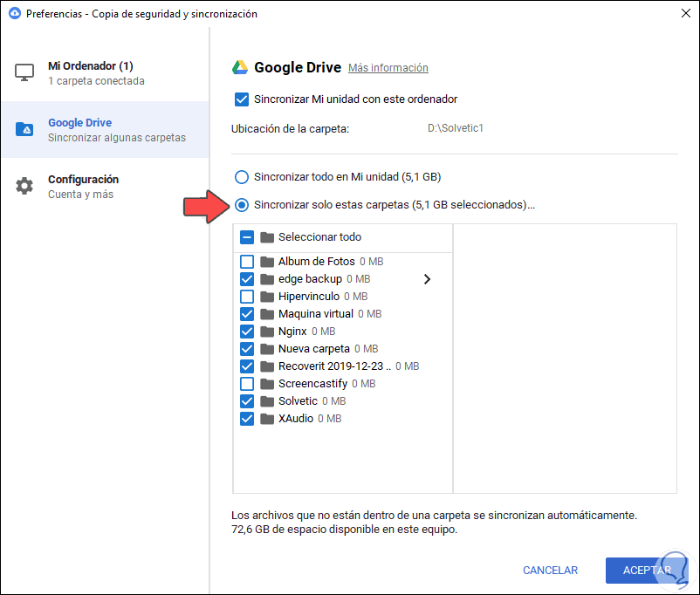Viewport: 700px width, 595px height.
Task: Expand the edge backup folder arrow
Action: click(x=428, y=279)
